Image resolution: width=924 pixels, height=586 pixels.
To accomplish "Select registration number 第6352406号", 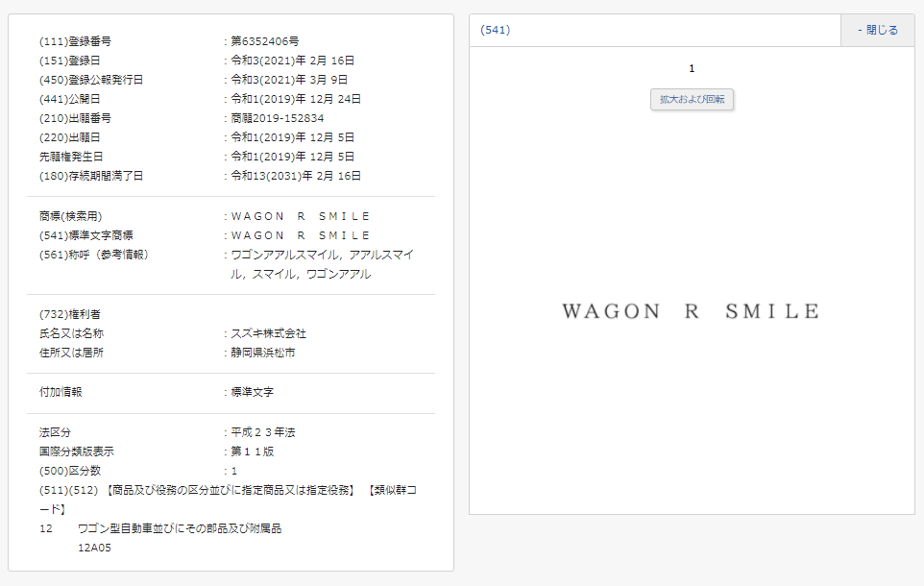I will tap(264, 41).
